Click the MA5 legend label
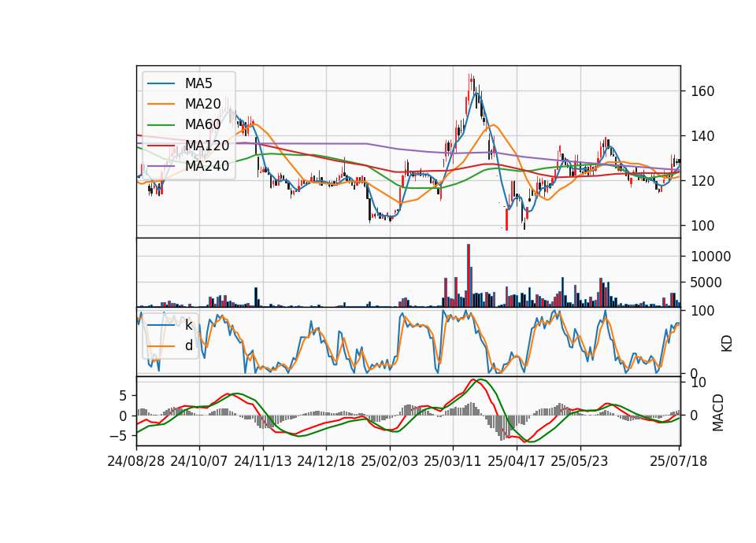756x543 pixels. point(198,83)
